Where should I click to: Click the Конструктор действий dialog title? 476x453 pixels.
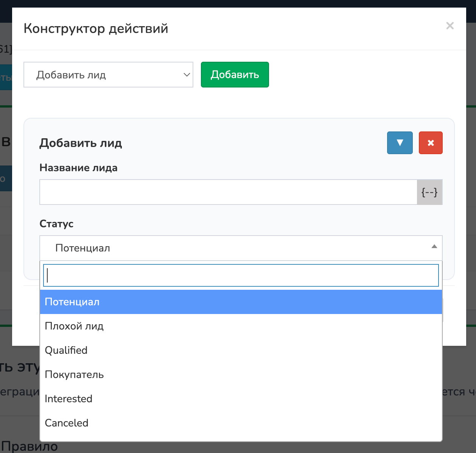[x=96, y=29]
